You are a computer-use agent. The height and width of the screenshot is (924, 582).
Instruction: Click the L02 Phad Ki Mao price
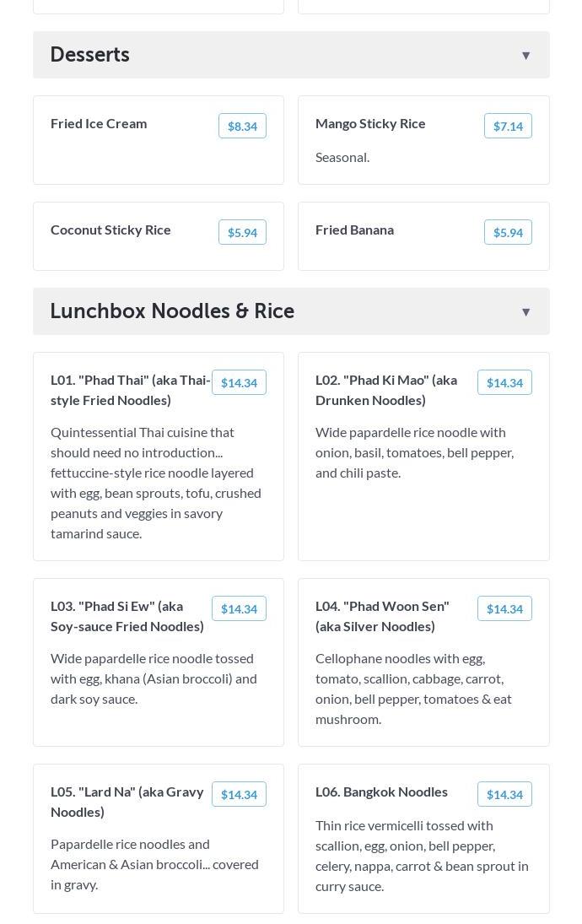[x=504, y=382]
